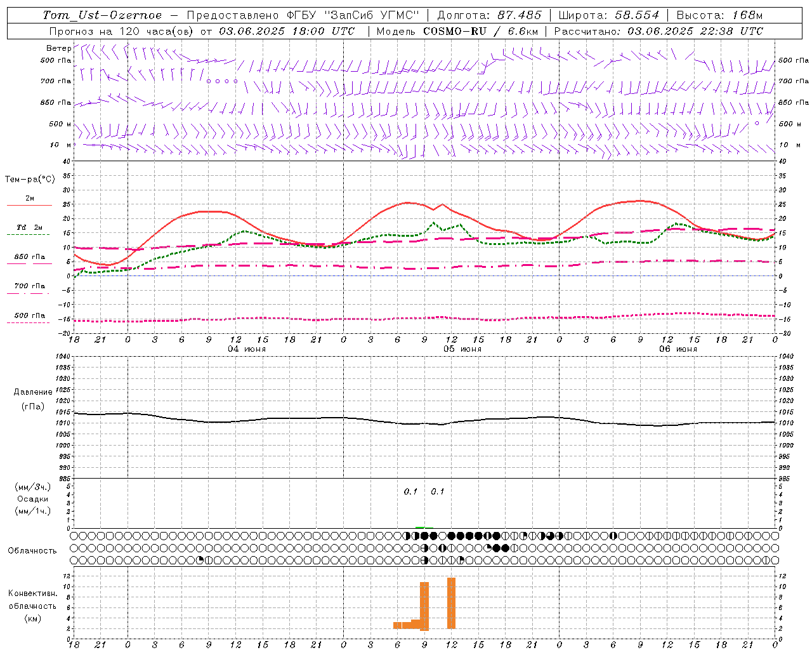Click the Ветер panel label

click(x=58, y=48)
